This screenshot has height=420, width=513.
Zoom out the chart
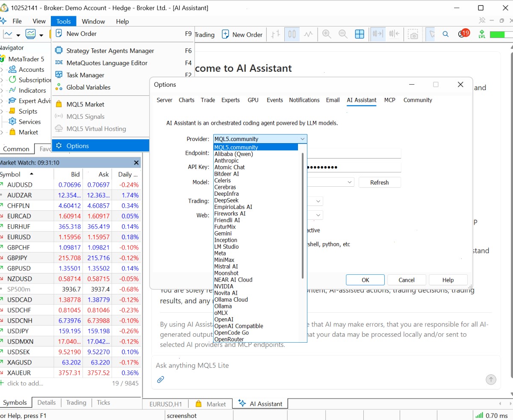[x=343, y=35]
